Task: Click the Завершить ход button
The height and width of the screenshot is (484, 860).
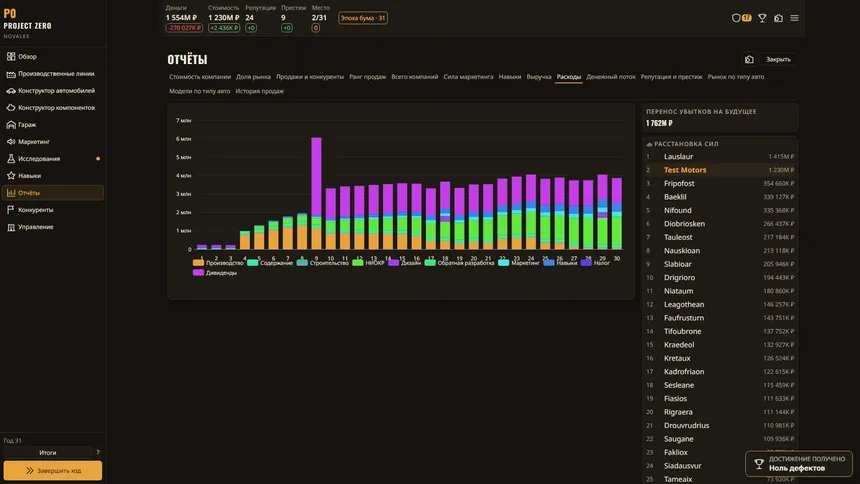Action: [53, 470]
